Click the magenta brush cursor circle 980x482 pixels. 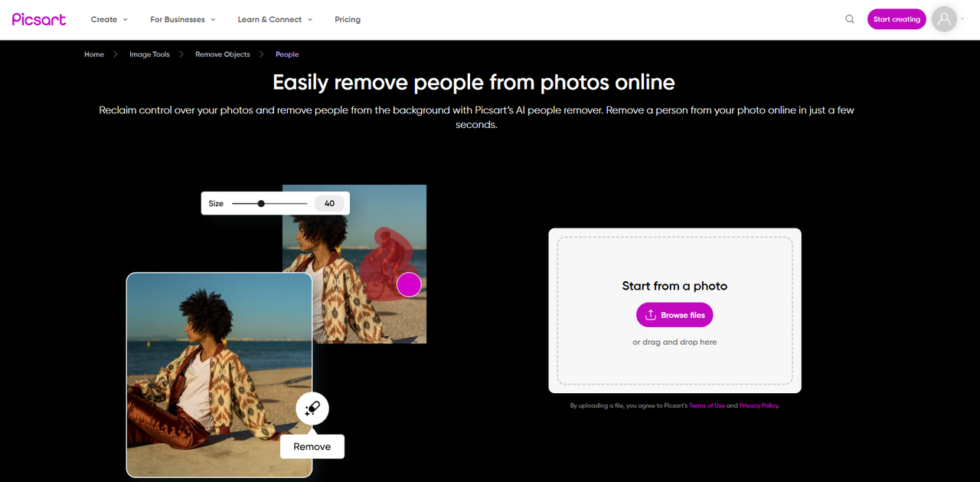409,284
